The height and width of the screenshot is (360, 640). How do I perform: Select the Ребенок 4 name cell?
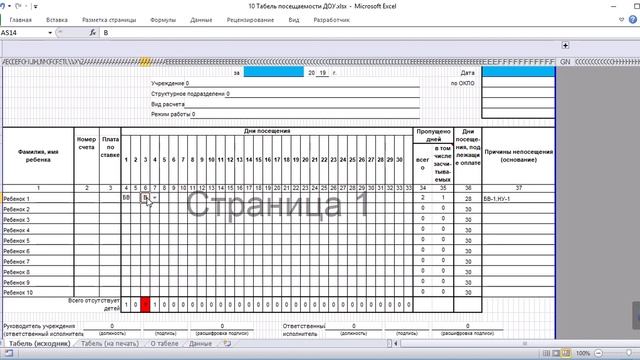click(38, 230)
